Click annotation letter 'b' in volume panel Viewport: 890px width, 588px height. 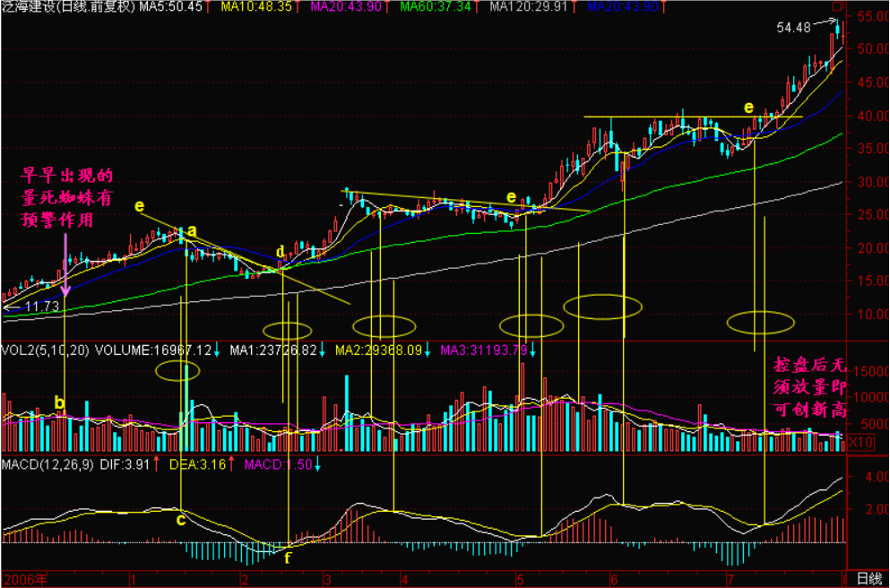[x=59, y=403]
